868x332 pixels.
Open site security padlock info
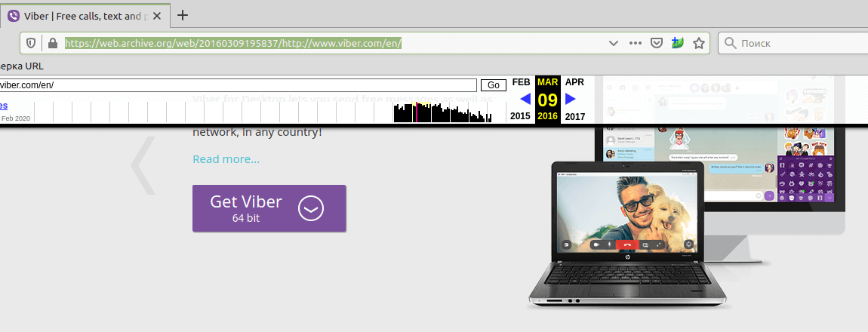click(x=53, y=43)
